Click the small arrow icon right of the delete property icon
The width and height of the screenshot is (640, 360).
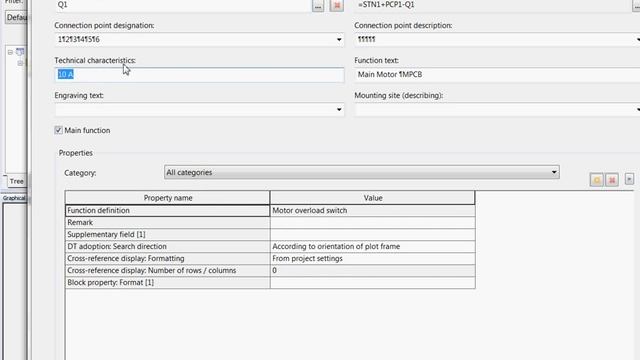tap(629, 179)
